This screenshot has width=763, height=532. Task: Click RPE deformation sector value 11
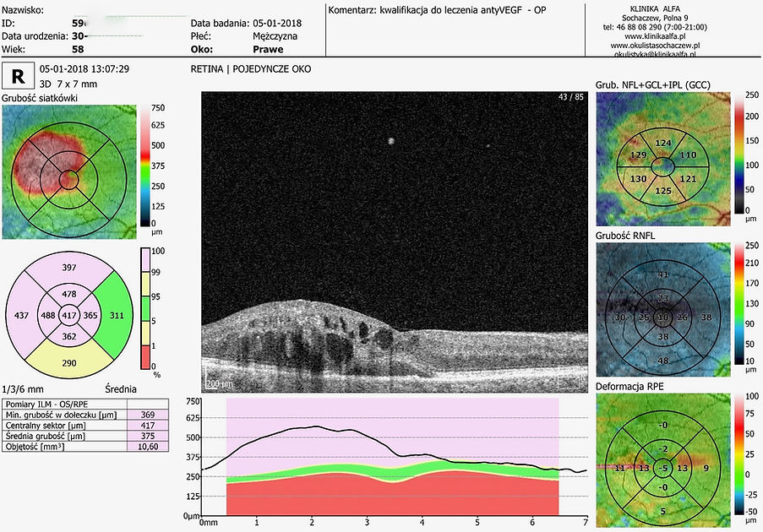click(x=619, y=468)
